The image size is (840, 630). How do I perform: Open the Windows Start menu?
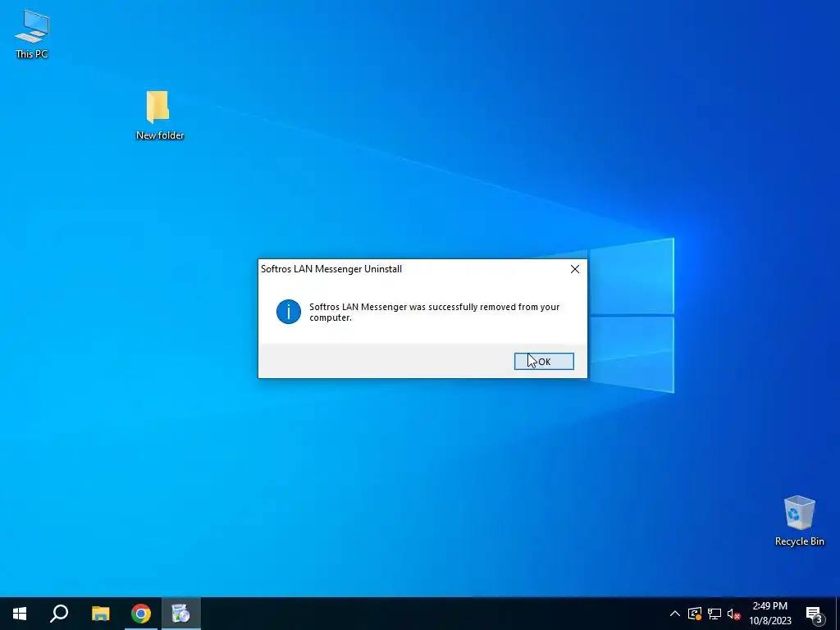pos(20,614)
